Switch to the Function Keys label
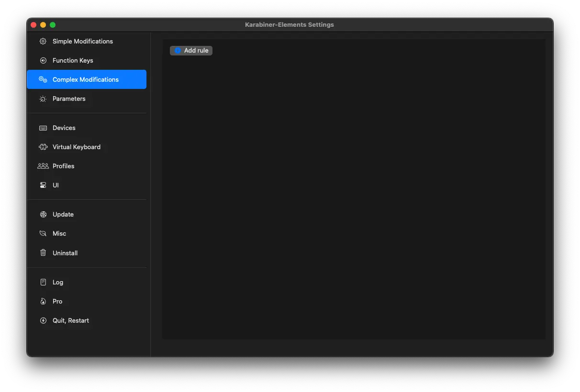Image resolution: width=580 pixels, height=392 pixels. click(x=73, y=60)
